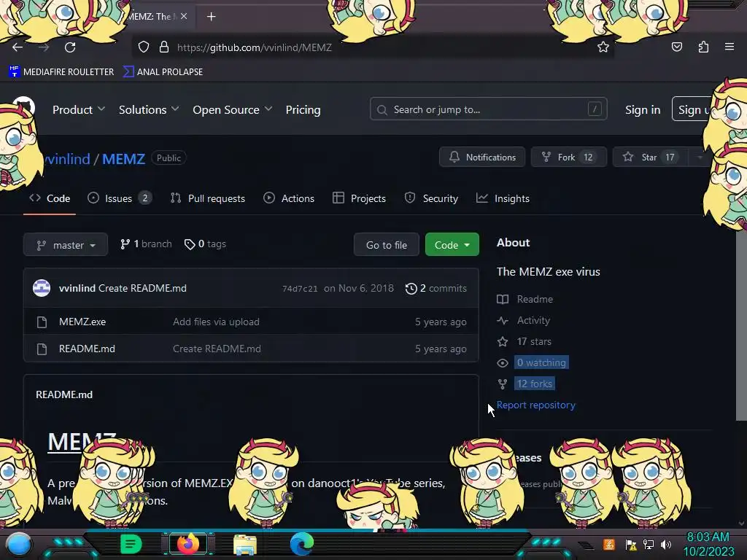Click the Notifications button

(x=482, y=157)
